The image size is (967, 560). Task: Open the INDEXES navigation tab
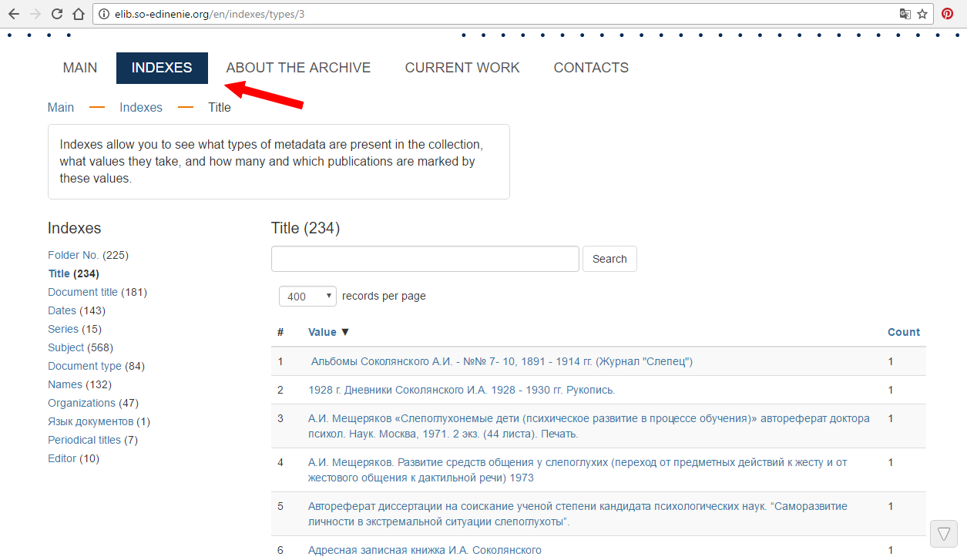coord(162,68)
